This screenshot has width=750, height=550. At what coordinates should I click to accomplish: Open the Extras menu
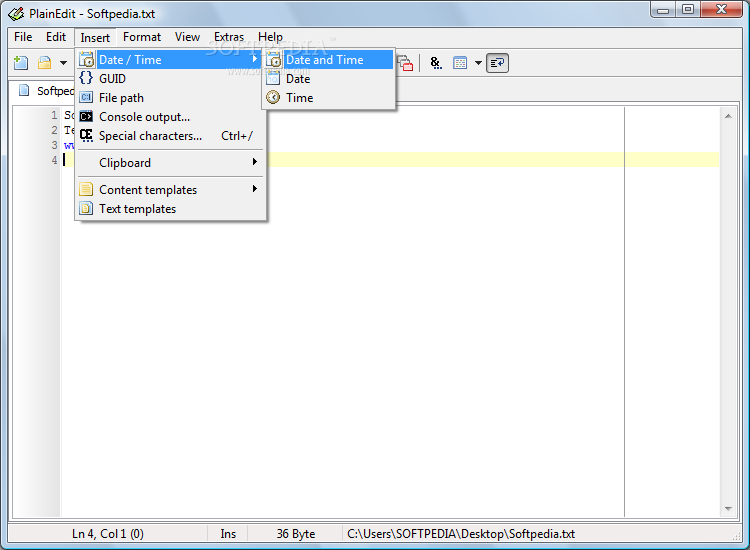tap(229, 37)
